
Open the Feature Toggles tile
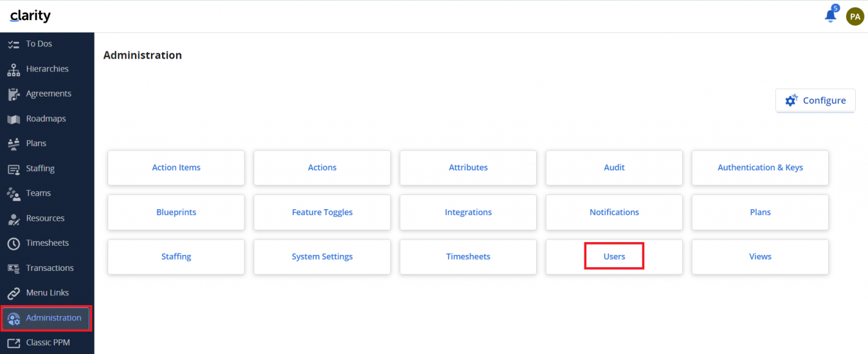click(x=322, y=212)
